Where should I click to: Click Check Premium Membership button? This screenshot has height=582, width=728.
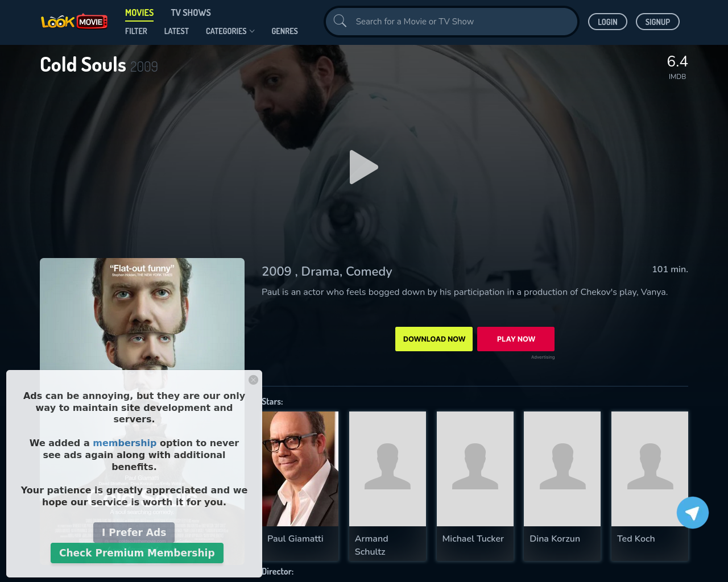click(x=137, y=553)
